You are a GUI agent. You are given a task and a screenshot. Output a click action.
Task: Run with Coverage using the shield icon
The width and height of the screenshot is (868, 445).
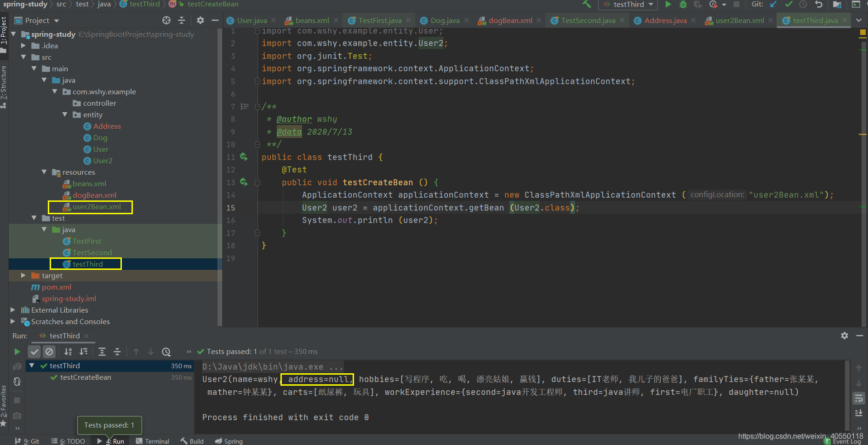tap(698, 4)
